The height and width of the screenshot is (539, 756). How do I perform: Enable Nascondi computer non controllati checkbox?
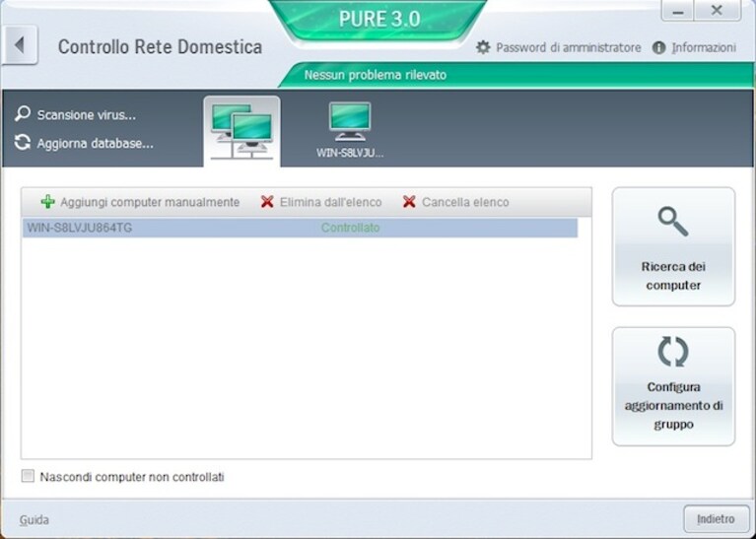(28, 476)
